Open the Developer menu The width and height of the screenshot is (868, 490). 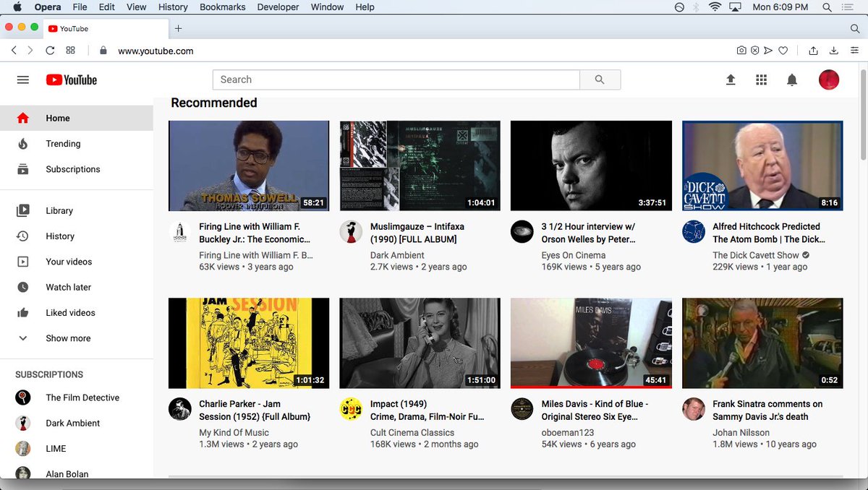[278, 7]
